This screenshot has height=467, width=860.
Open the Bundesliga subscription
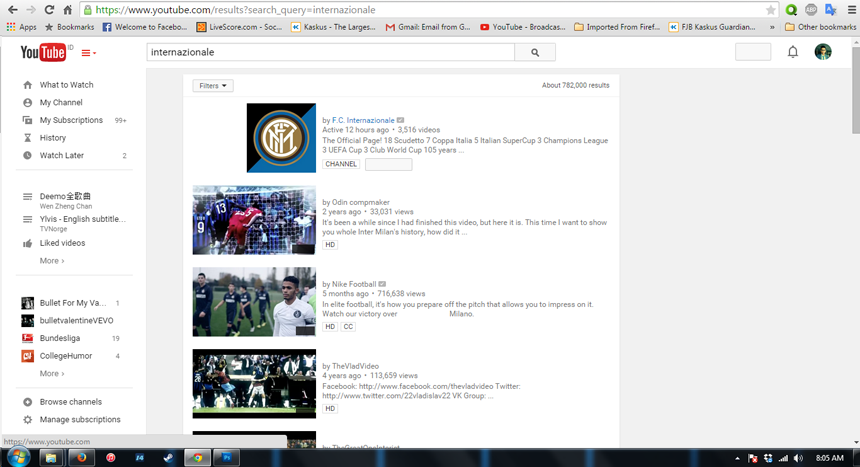click(60, 338)
